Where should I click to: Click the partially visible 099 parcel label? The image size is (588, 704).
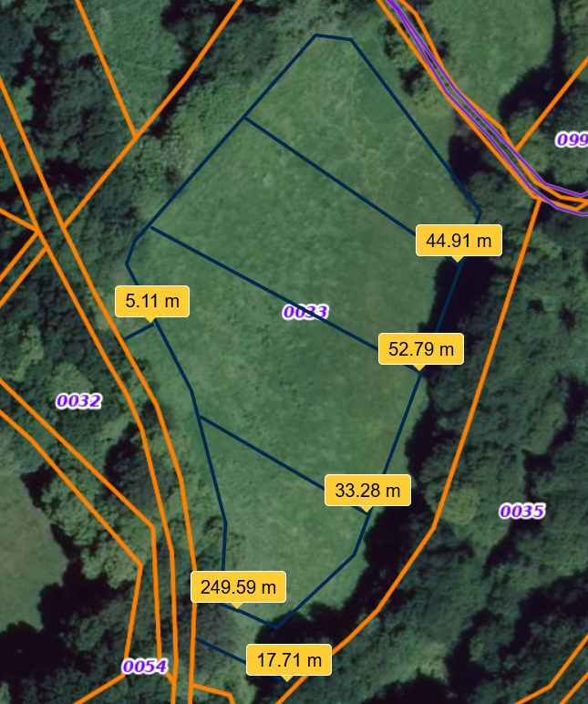coord(572,140)
